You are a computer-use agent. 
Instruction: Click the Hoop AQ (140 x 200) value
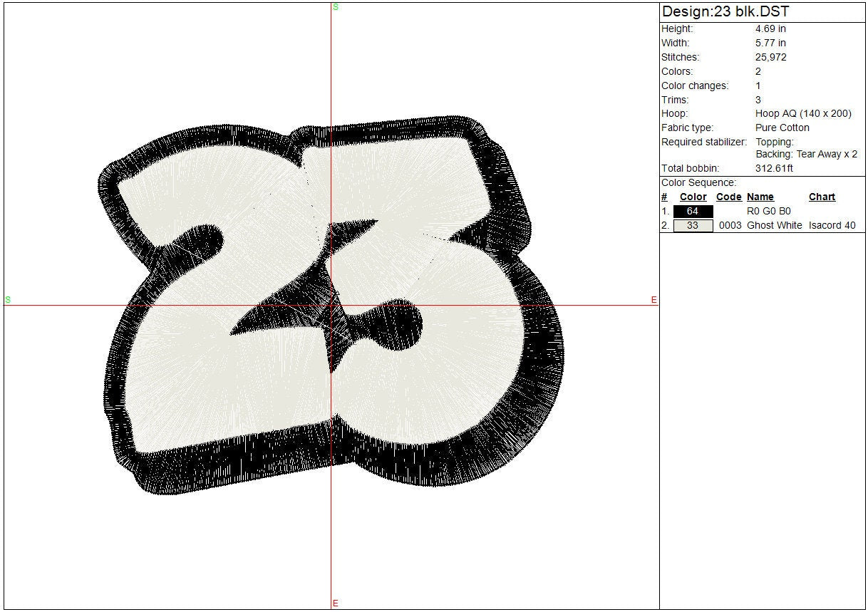[x=803, y=114]
